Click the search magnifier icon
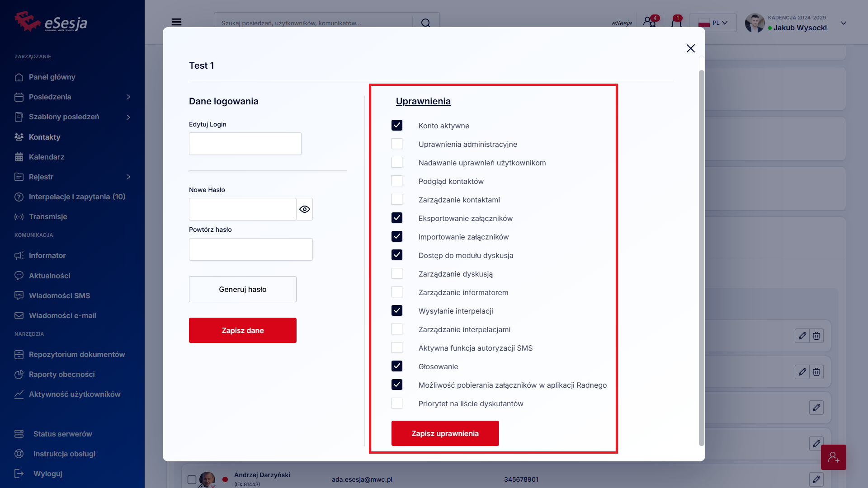This screenshot has width=868, height=488. click(x=425, y=23)
